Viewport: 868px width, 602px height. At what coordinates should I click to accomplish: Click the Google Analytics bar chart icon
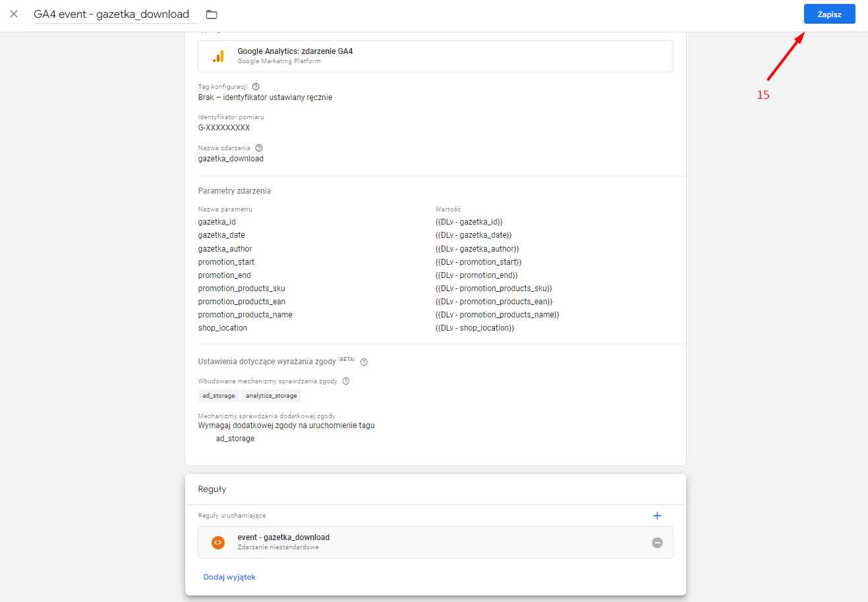click(218, 57)
